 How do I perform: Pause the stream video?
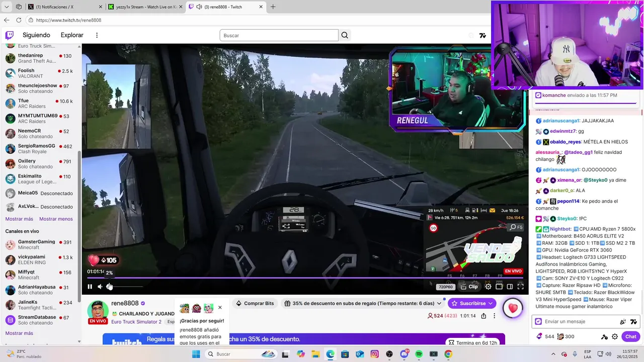[90, 287]
